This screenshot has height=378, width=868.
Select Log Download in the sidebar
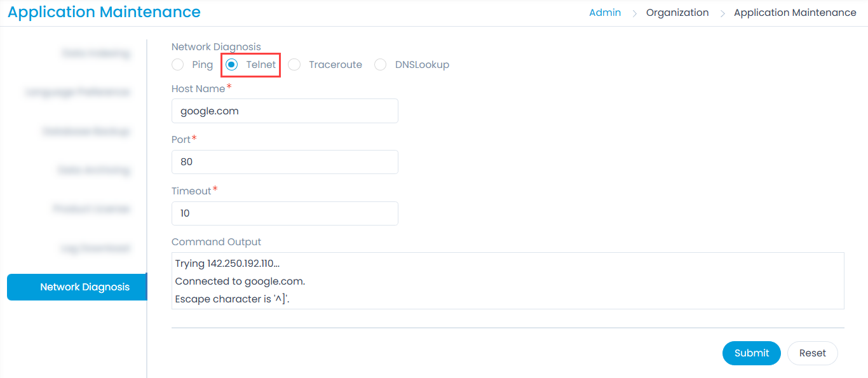pyautogui.click(x=95, y=248)
